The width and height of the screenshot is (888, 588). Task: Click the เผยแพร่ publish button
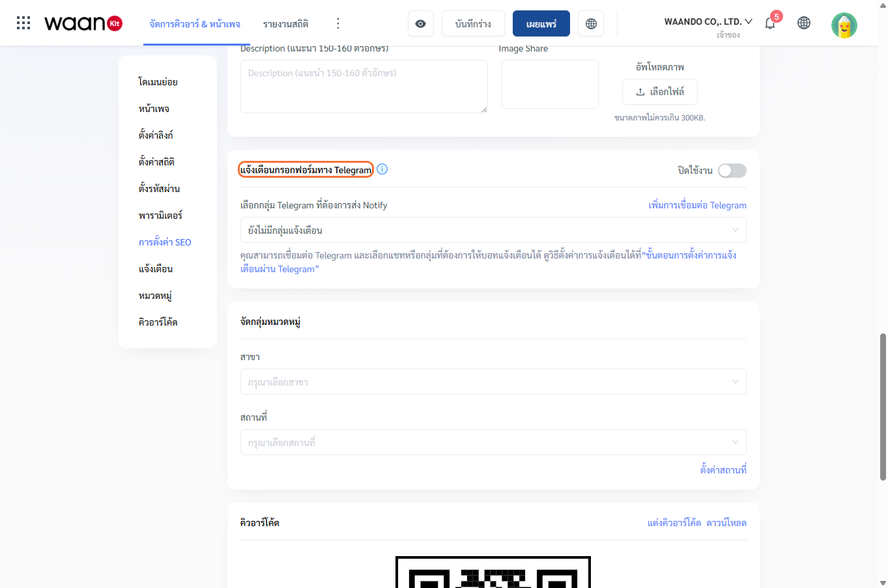pyautogui.click(x=541, y=23)
